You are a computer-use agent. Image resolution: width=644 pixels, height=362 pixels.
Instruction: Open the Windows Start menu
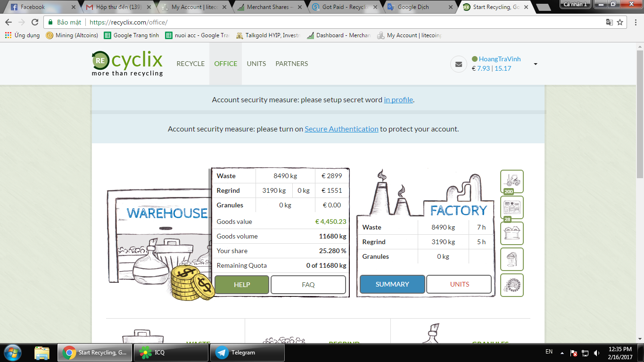(x=12, y=352)
